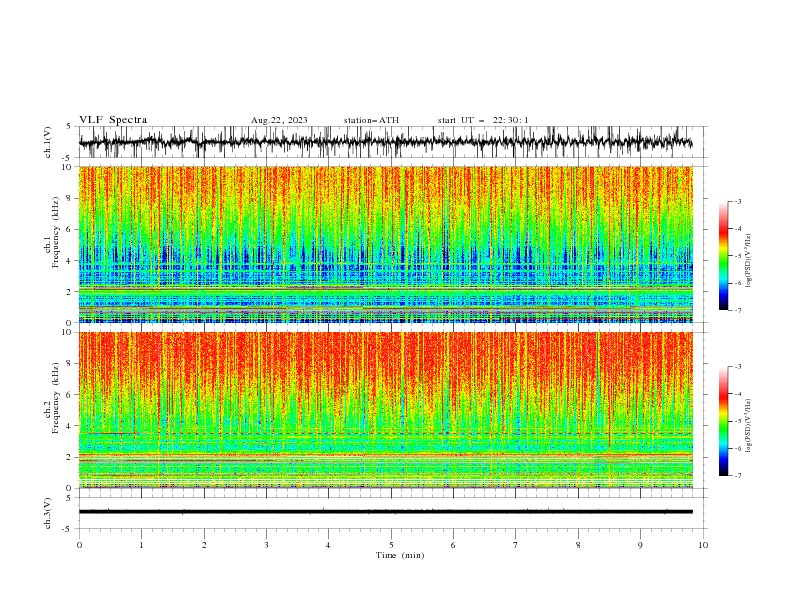This screenshot has height=612, width=792.
Task: Click the ch.1 voltage waveform trace
Action: (x=385, y=142)
